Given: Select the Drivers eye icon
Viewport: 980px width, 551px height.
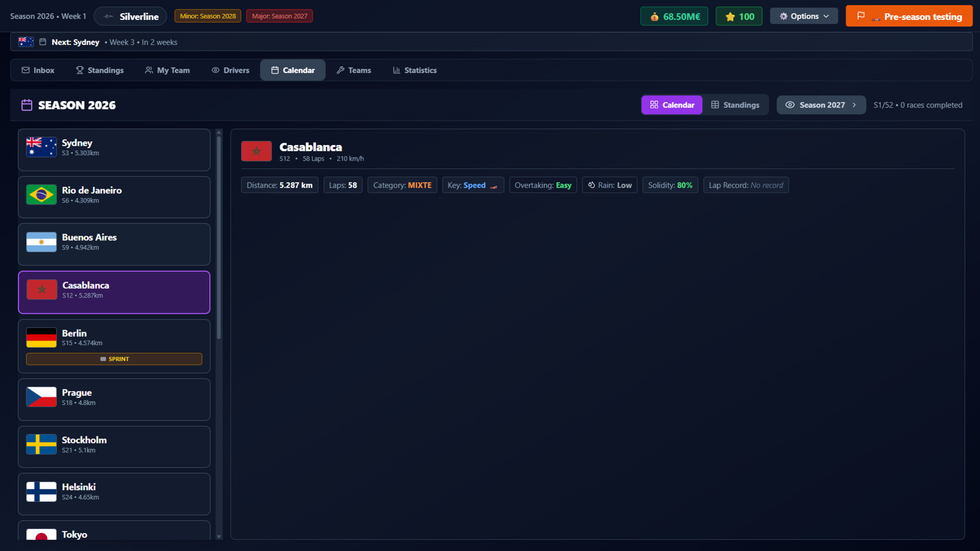Looking at the screenshot, I should 215,70.
